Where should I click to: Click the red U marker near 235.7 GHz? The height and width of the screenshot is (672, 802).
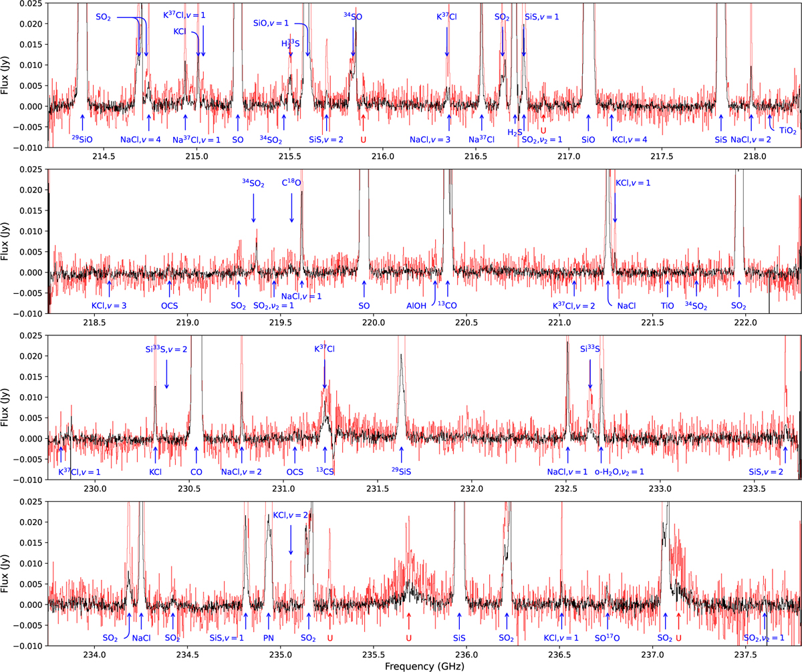click(x=409, y=638)
